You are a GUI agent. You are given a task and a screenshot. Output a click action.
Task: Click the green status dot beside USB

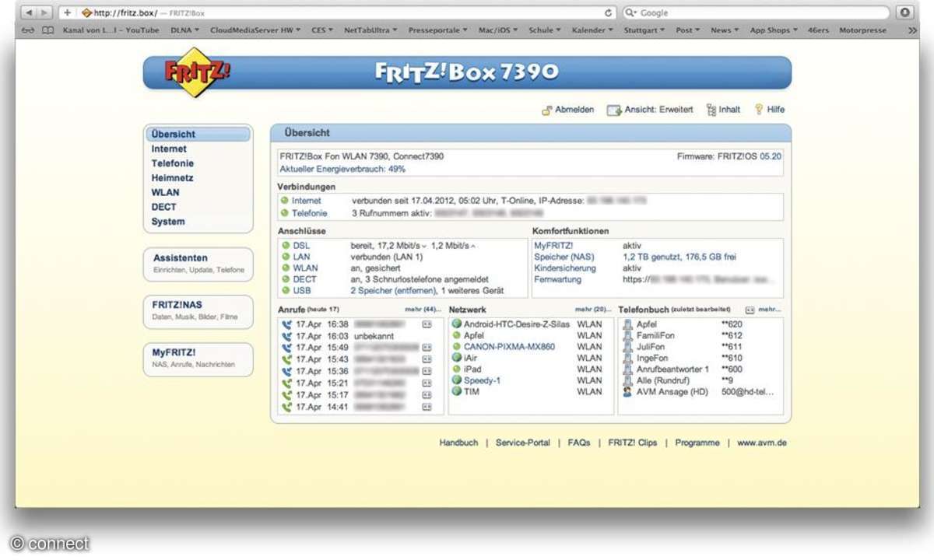pyautogui.click(x=286, y=291)
